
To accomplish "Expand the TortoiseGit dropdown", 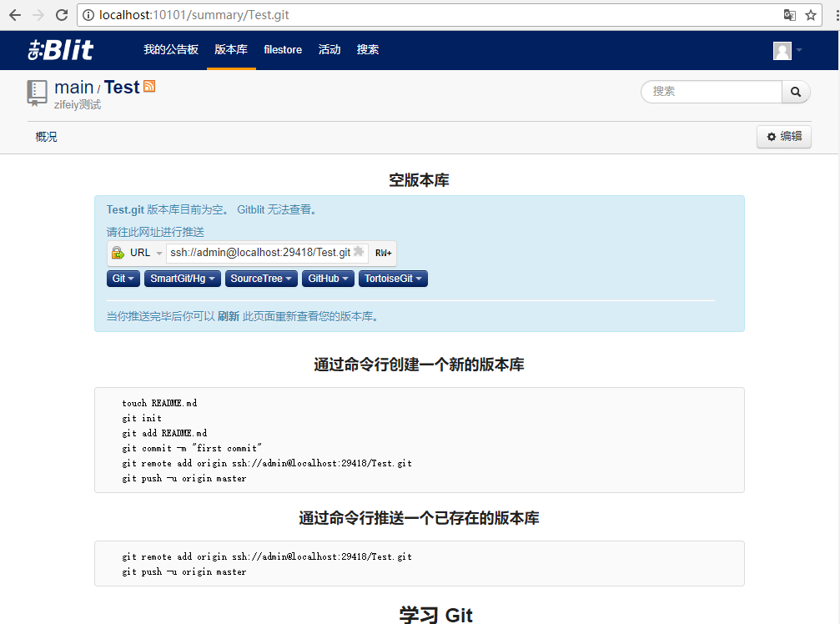I will tap(393, 279).
